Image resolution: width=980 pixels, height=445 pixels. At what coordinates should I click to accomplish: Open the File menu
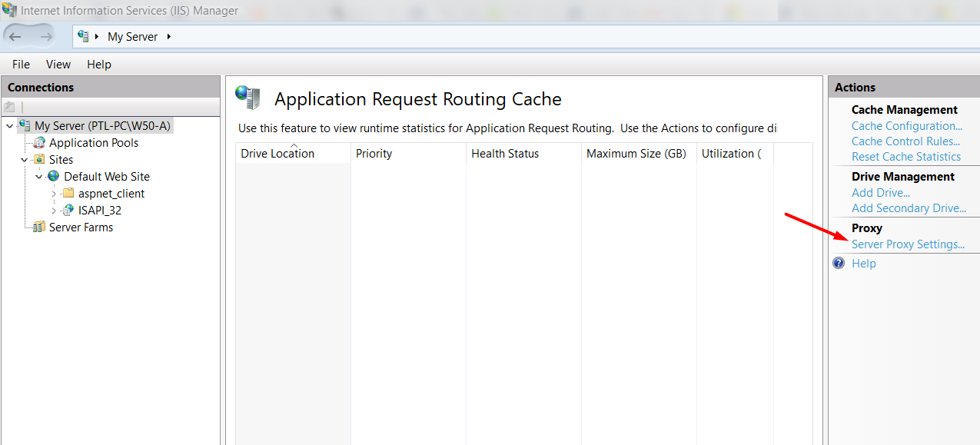[x=21, y=64]
